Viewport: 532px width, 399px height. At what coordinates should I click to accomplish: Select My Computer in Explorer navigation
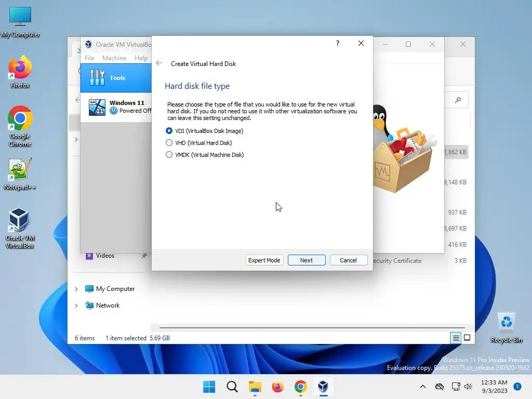click(x=110, y=289)
